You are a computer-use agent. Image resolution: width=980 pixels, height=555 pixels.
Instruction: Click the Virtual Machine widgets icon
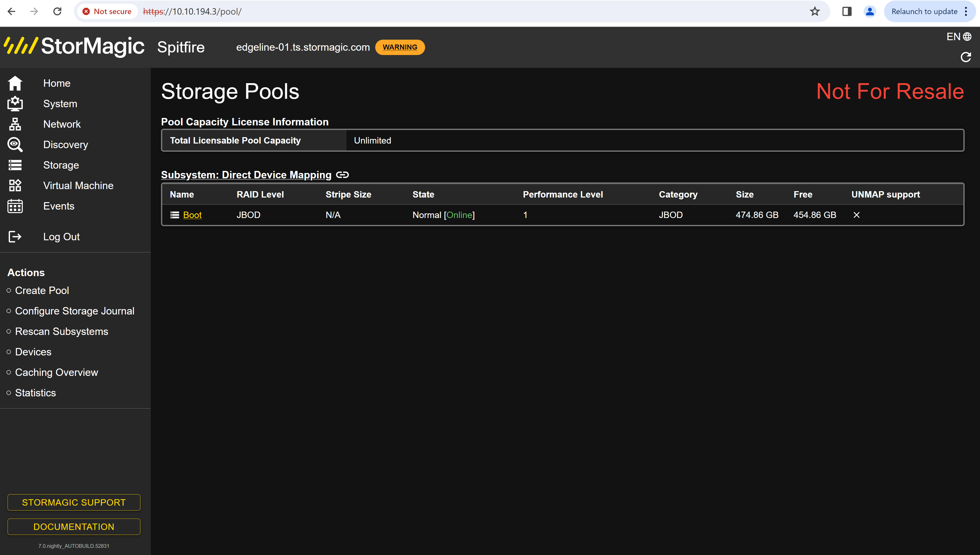coord(15,186)
